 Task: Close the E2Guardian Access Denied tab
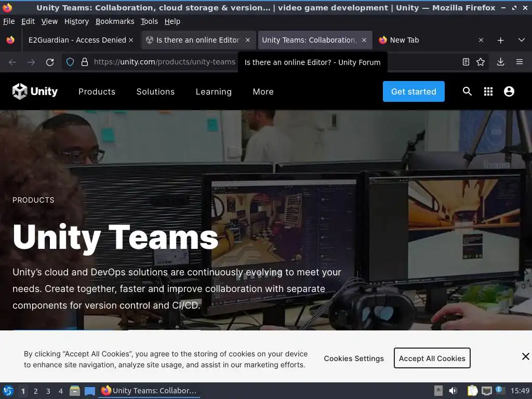(x=131, y=40)
